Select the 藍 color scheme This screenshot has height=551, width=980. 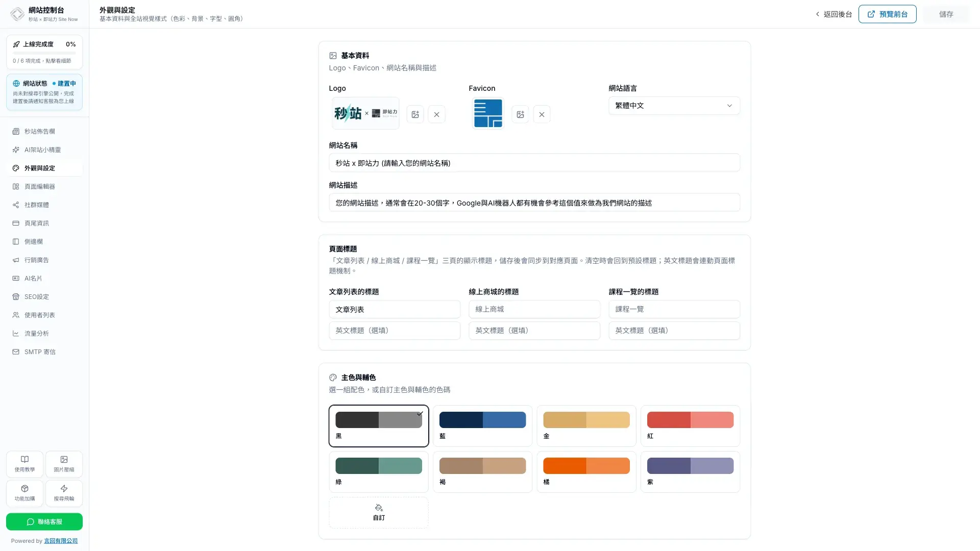click(x=482, y=426)
